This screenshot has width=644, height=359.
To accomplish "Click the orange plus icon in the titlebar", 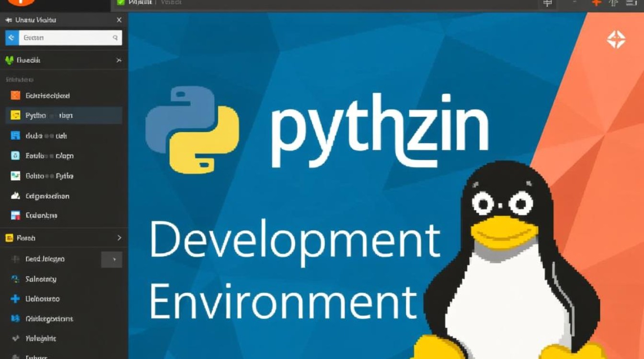I will point(595,3).
